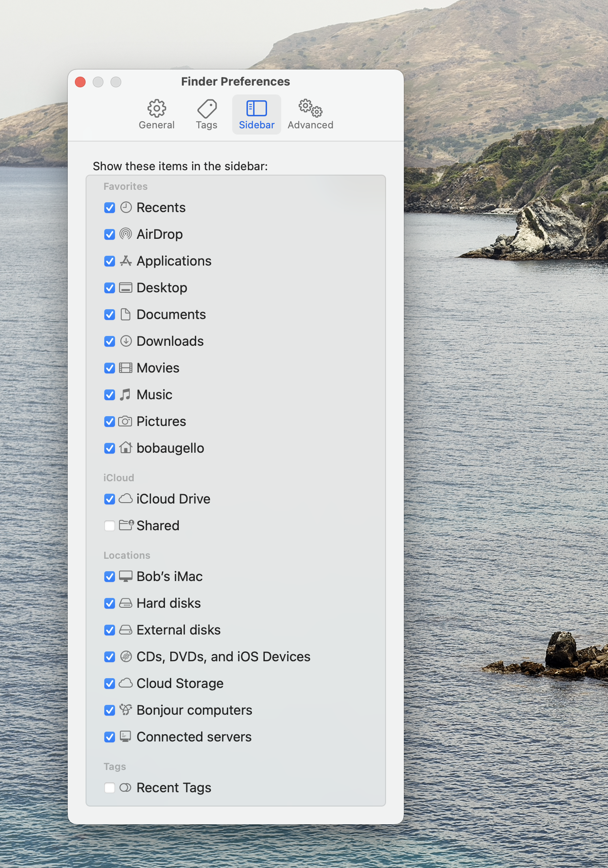This screenshot has width=608, height=868.
Task: Click the bobaugello house icon
Action: tap(126, 447)
